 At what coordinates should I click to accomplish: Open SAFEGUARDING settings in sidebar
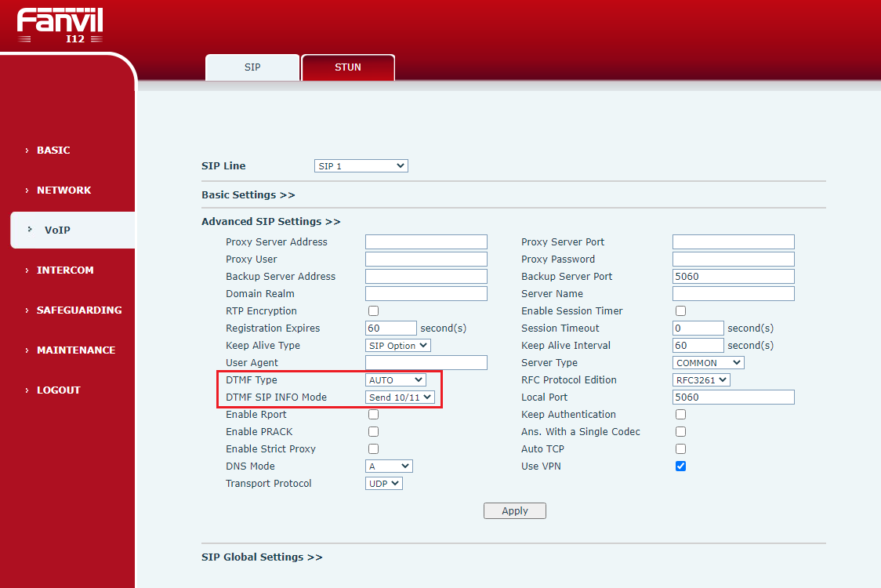click(x=78, y=310)
